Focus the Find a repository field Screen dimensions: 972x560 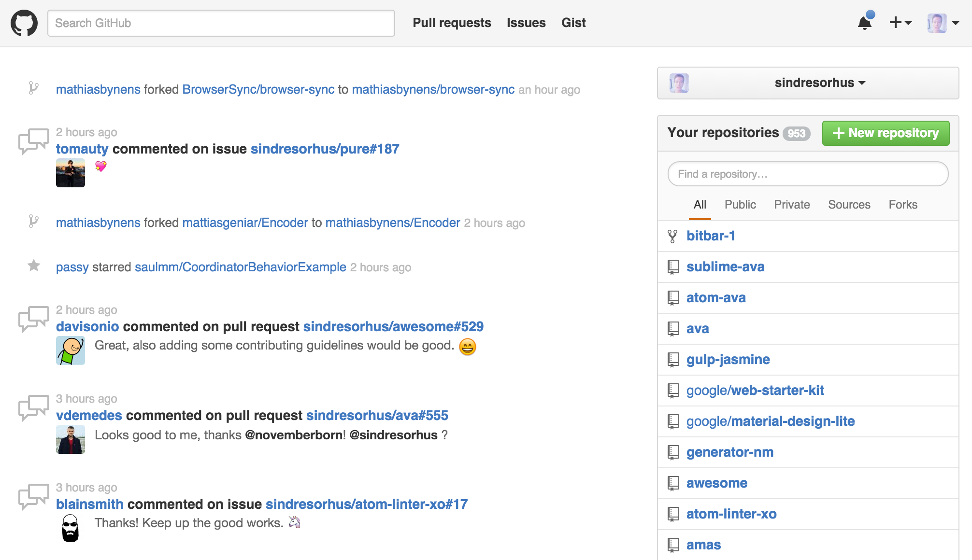(x=808, y=174)
